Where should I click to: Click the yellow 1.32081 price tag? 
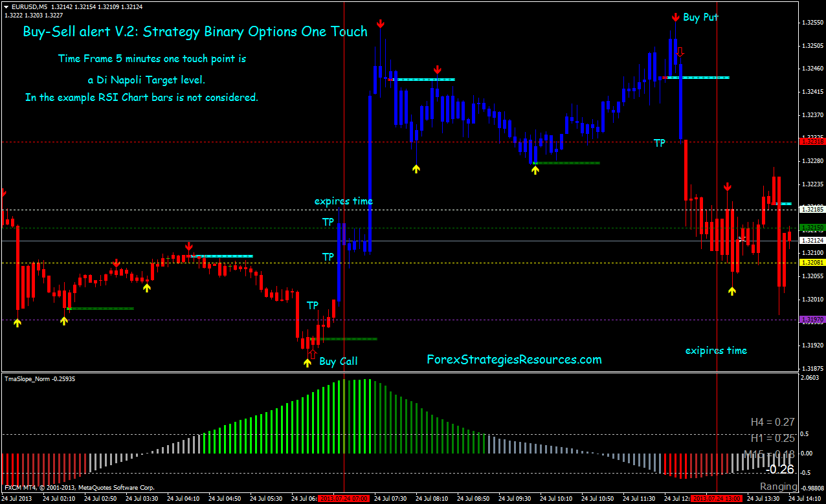pos(812,263)
